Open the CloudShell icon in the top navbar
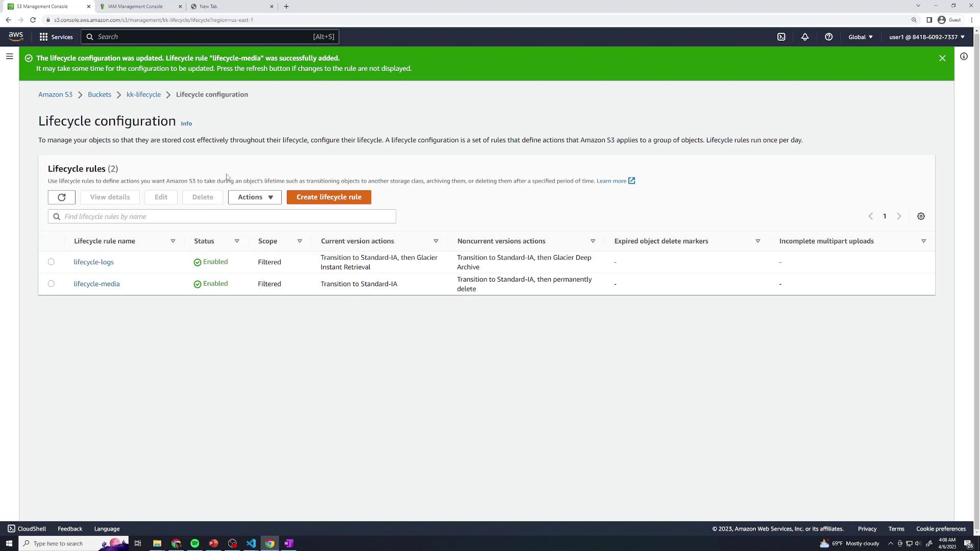Screen dimensions: 980x551 point(781,37)
